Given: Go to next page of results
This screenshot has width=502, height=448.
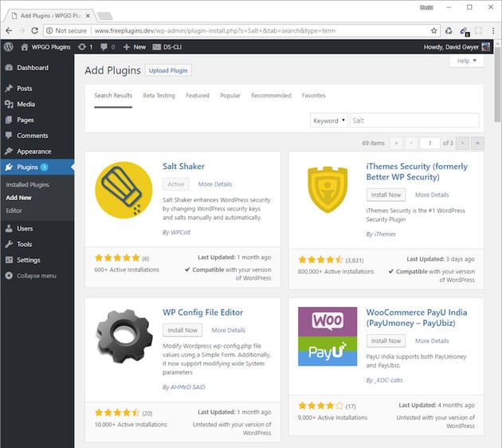Looking at the screenshot, I should tap(462, 143).
